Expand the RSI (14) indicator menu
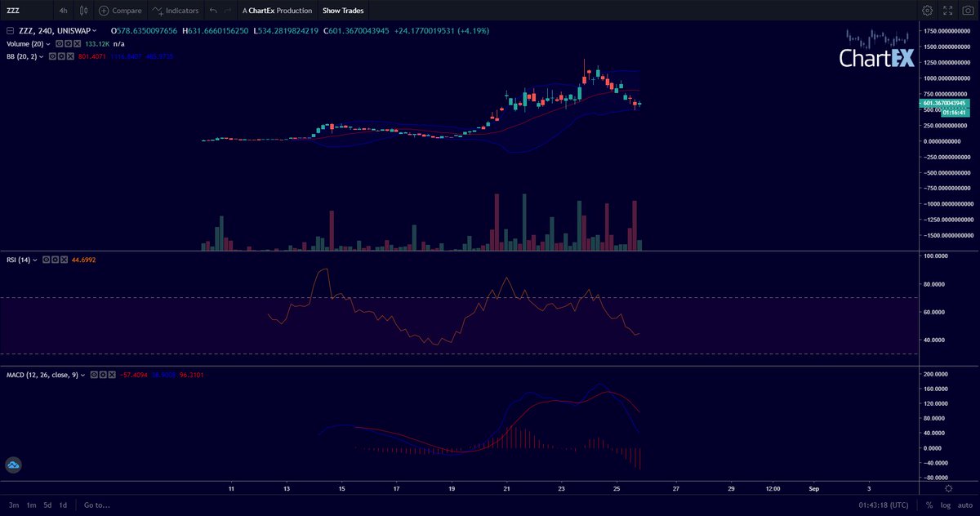The height and width of the screenshot is (516, 980). click(x=35, y=260)
